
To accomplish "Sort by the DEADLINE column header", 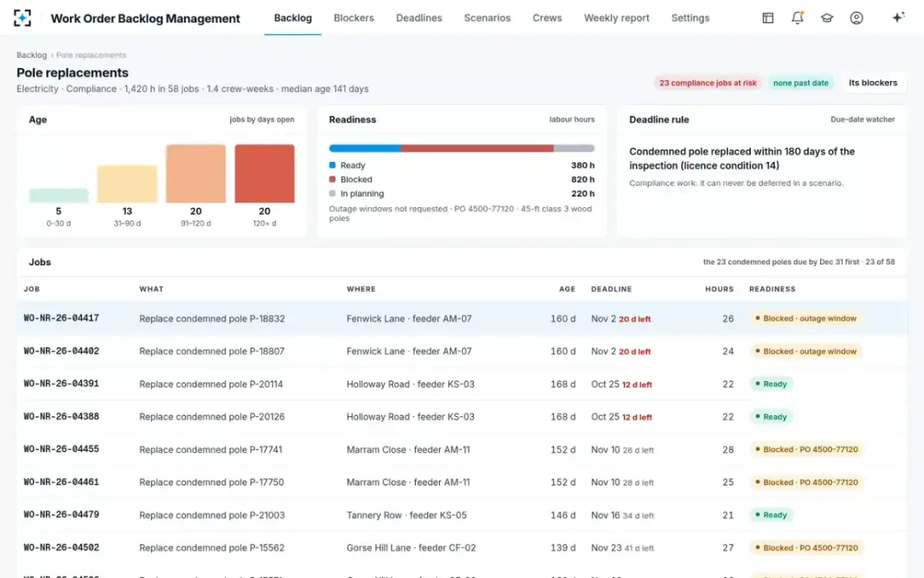I will click(x=611, y=289).
